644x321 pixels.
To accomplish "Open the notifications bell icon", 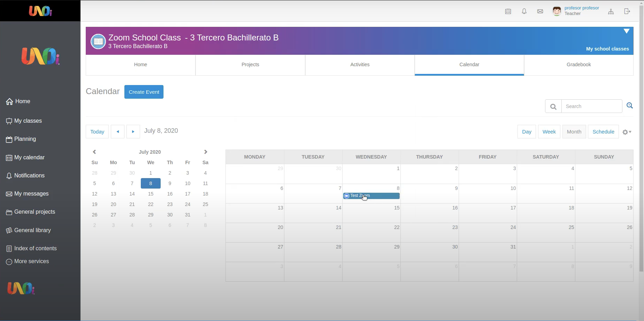I will coord(524,12).
